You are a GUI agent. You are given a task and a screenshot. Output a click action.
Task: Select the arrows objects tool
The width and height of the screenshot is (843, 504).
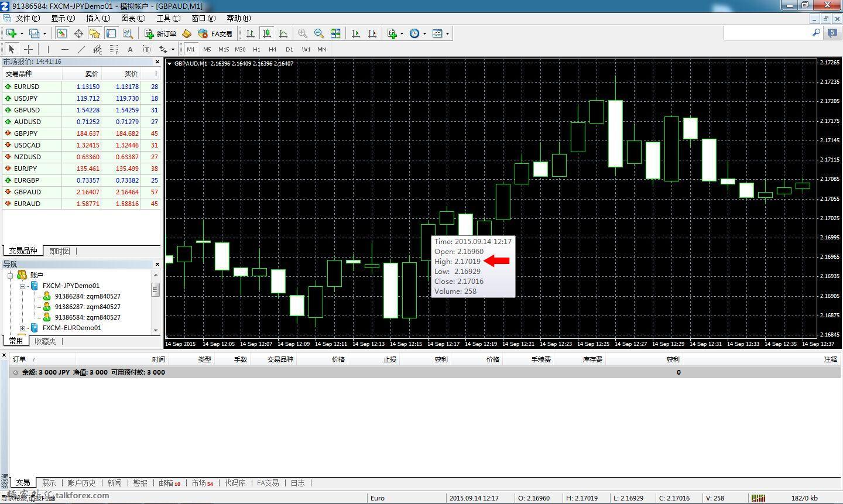[x=163, y=49]
